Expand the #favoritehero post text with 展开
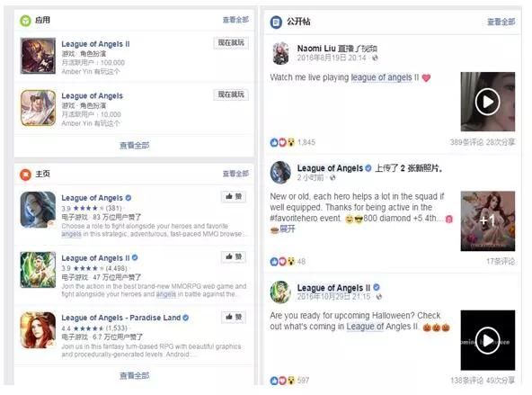This screenshot has width=532, height=395. [x=288, y=229]
